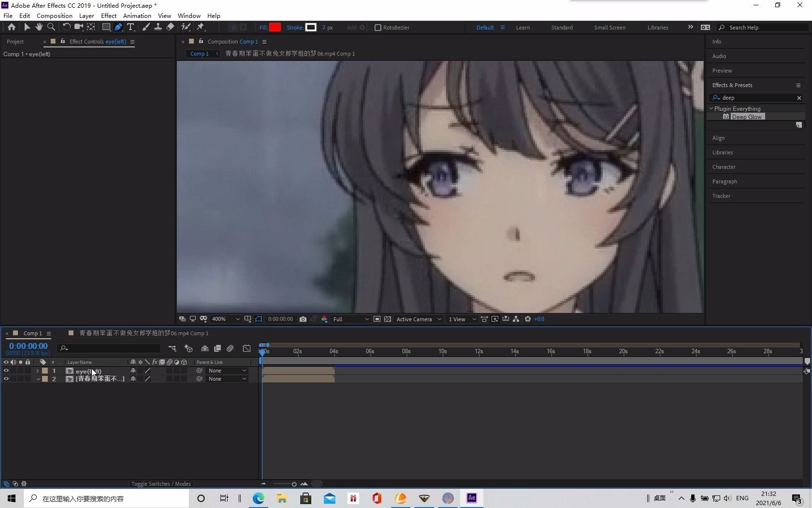This screenshot has width=812, height=508.
Task: Click the Reset Exposure icon
Action: tap(528, 319)
